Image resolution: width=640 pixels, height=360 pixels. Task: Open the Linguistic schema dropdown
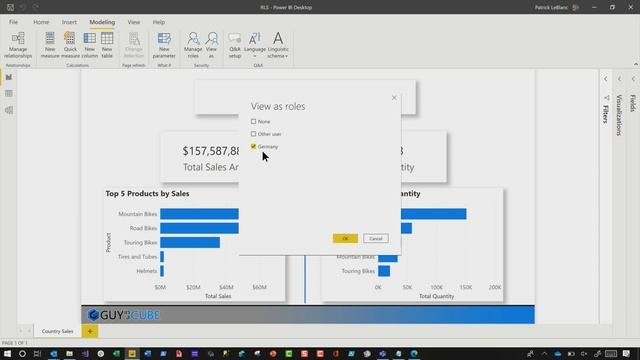278,45
